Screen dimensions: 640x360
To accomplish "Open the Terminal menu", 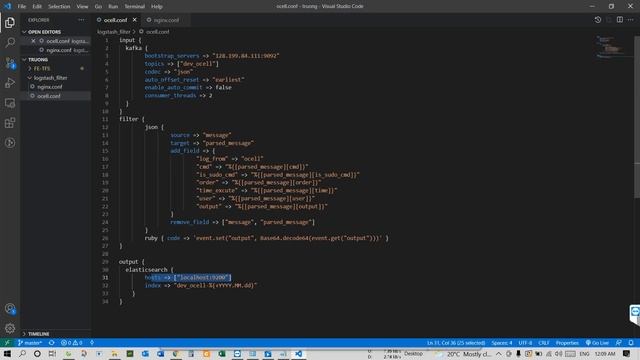I will pos(135,7).
